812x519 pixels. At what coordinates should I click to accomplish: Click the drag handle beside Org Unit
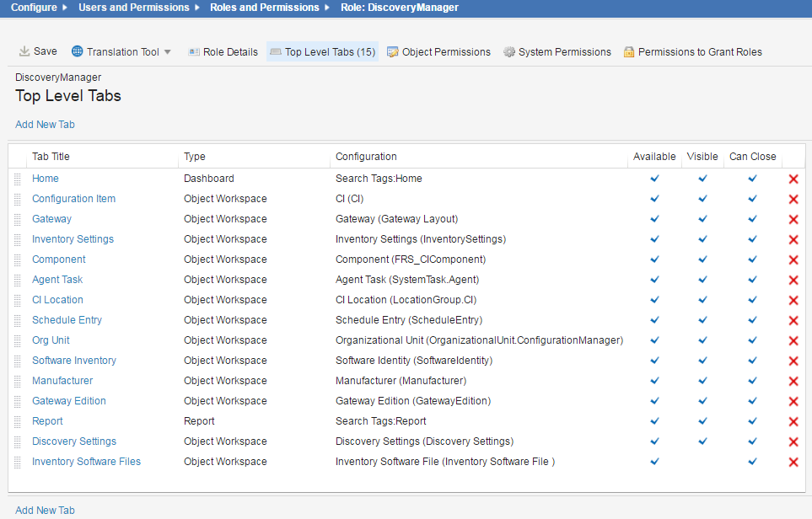[17, 340]
